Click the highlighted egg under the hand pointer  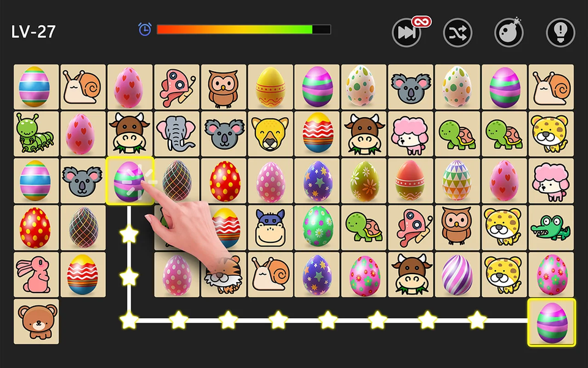[130, 181]
